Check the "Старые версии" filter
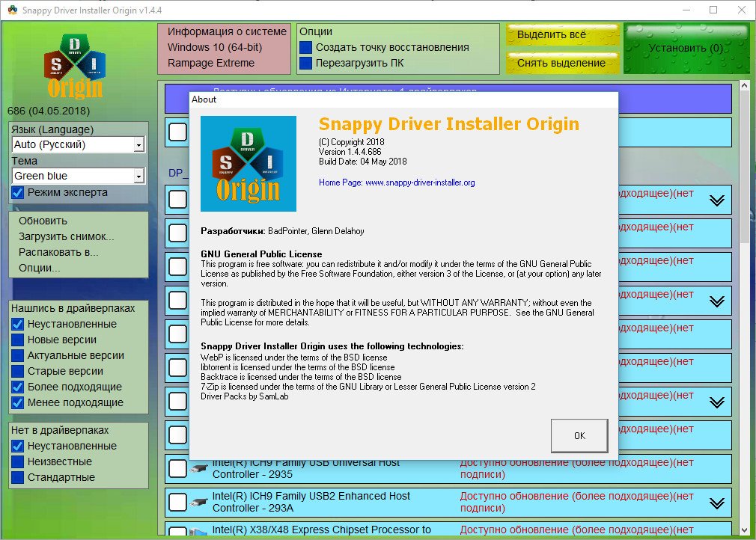The height and width of the screenshot is (540, 756). (x=18, y=372)
